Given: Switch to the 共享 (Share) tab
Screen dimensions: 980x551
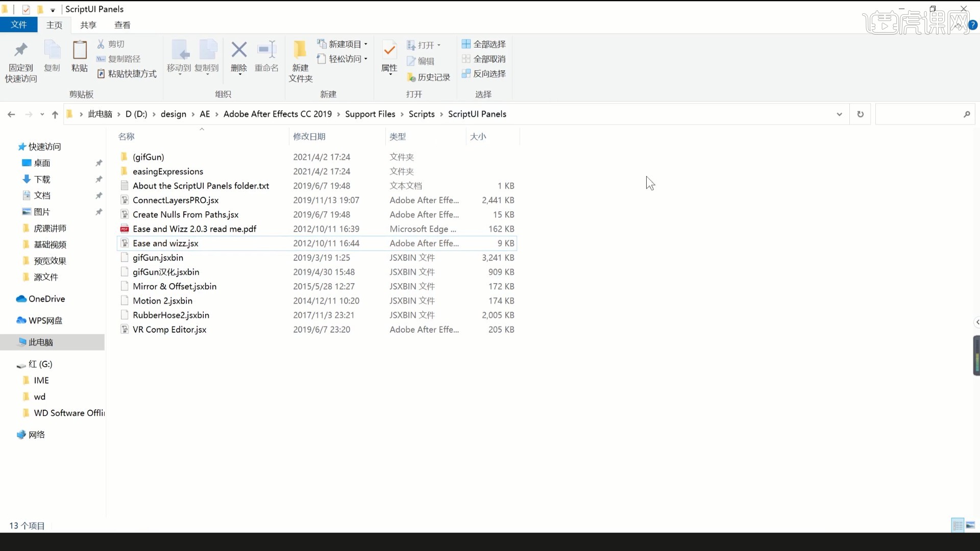Looking at the screenshot, I should point(88,25).
